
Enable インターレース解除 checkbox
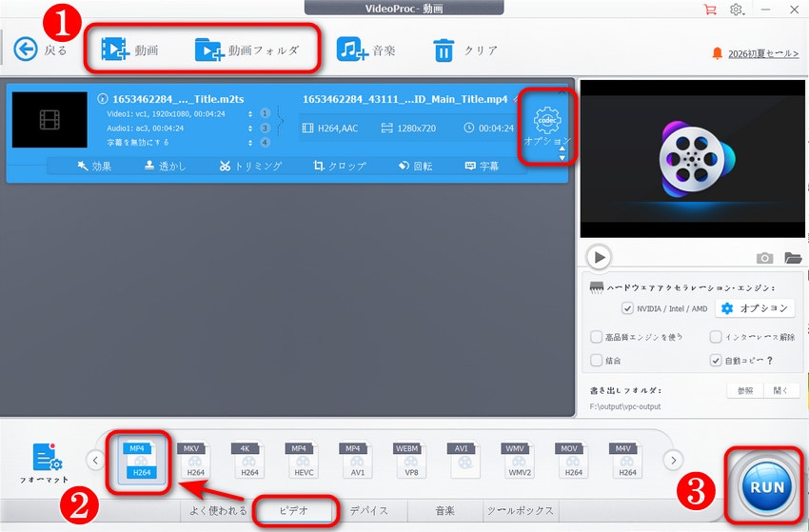tap(715, 337)
